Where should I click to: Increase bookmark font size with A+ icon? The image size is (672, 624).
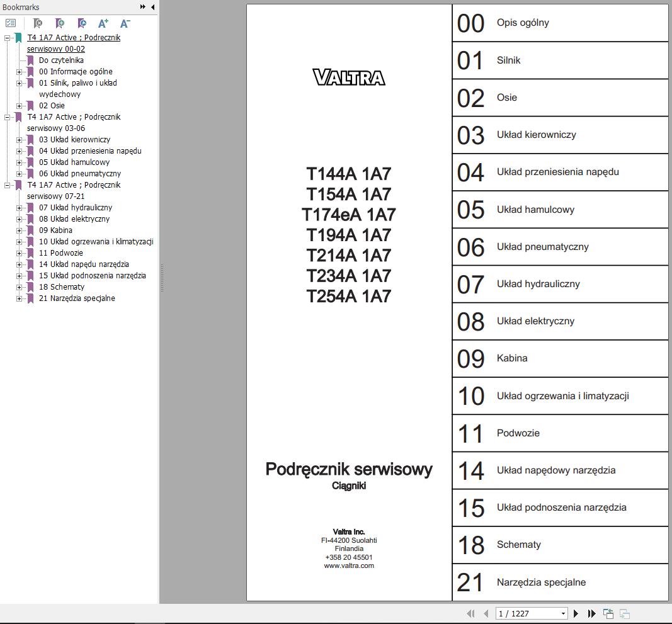(x=103, y=23)
